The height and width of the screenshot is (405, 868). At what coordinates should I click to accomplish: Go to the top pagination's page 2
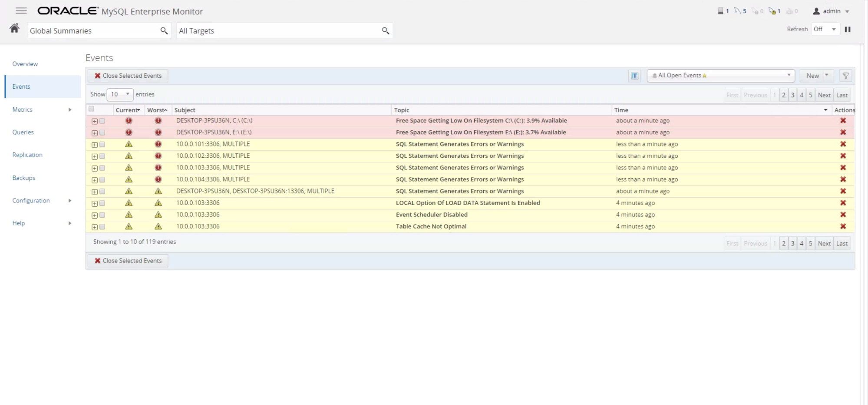click(783, 95)
